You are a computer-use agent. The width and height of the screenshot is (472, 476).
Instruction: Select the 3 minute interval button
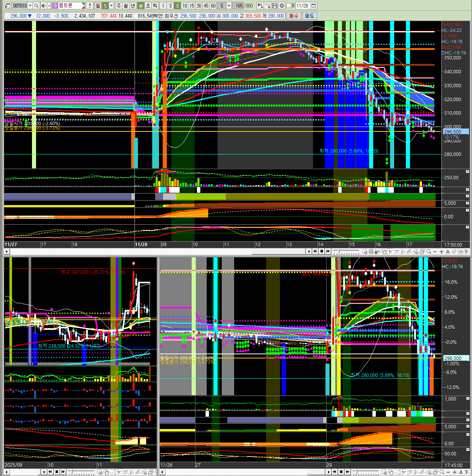pos(170,6)
